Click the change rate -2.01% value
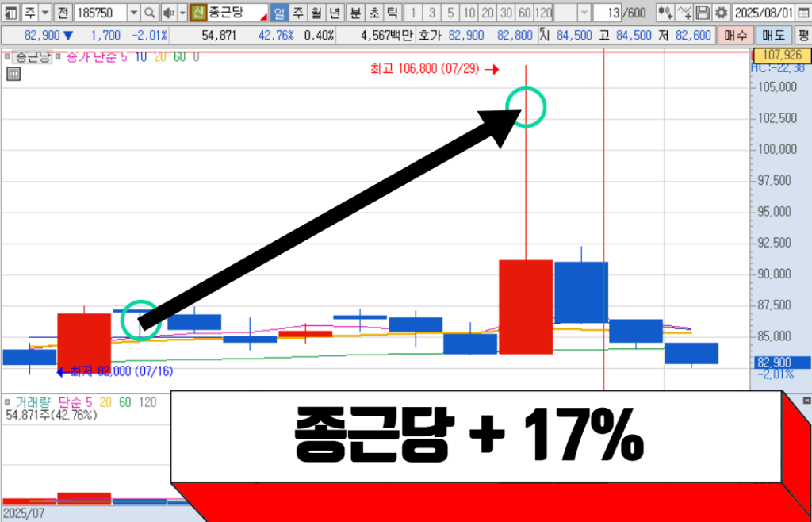This screenshot has height=522, width=812. (x=150, y=36)
